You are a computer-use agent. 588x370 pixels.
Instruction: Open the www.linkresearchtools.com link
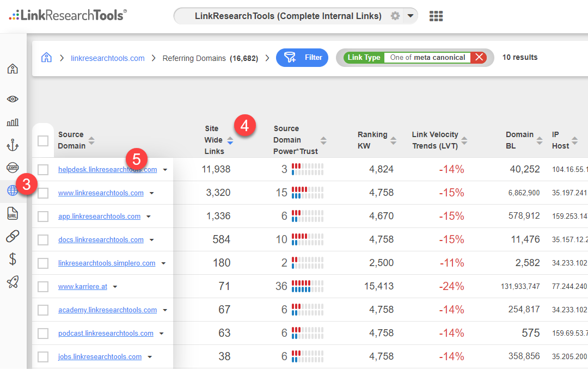coord(101,193)
